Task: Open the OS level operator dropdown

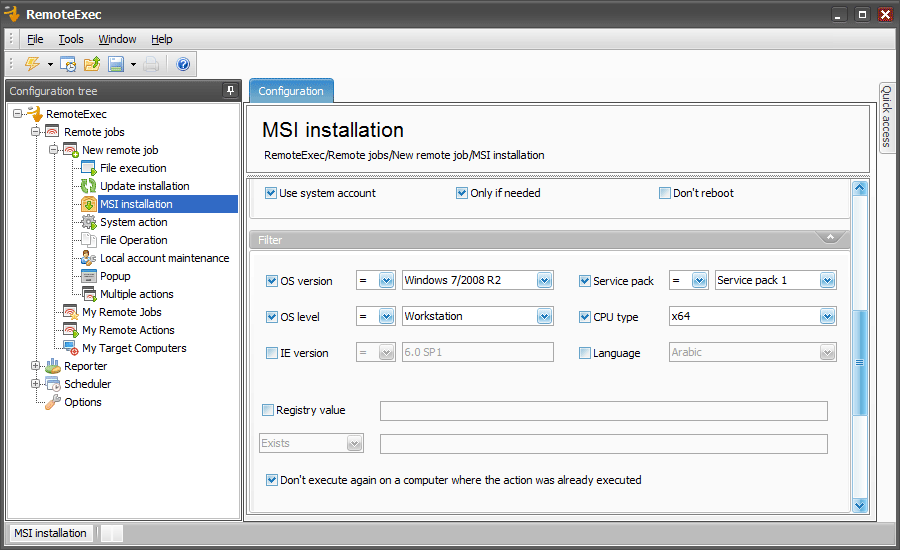Action: [386, 316]
